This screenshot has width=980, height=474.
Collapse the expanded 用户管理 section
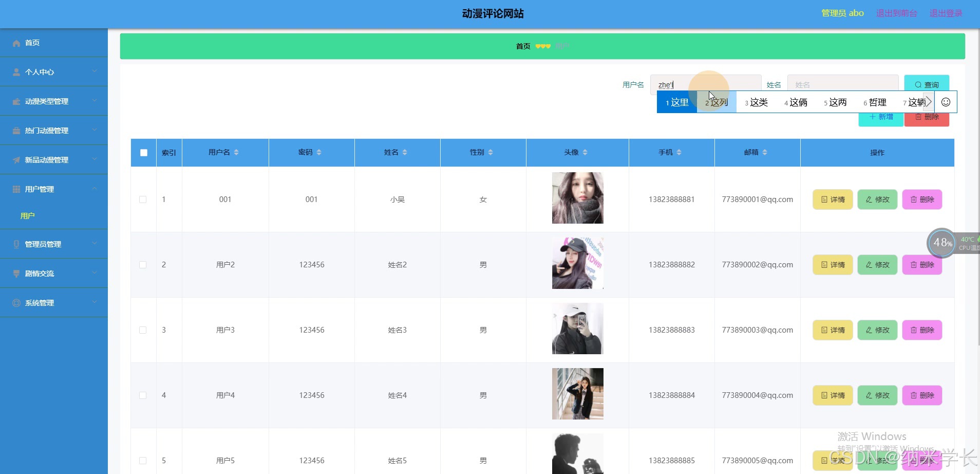point(94,189)
